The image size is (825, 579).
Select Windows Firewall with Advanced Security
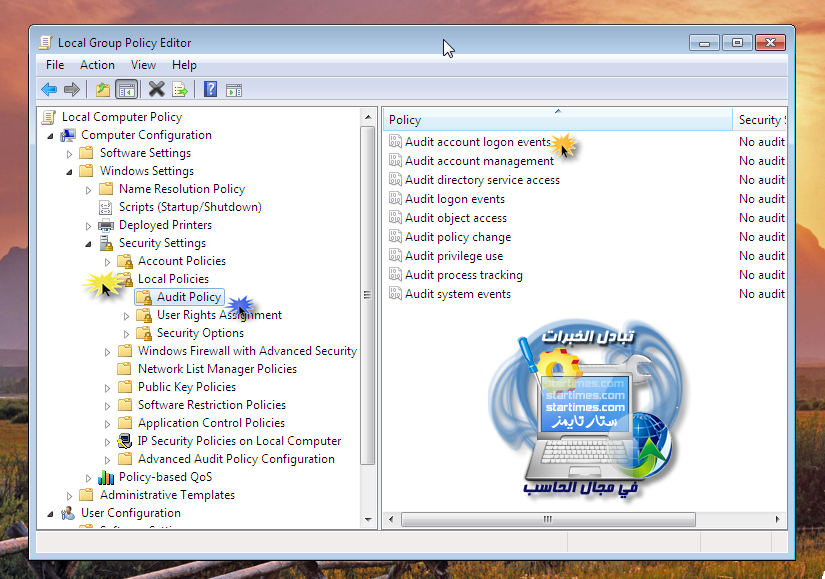(246, 351)
